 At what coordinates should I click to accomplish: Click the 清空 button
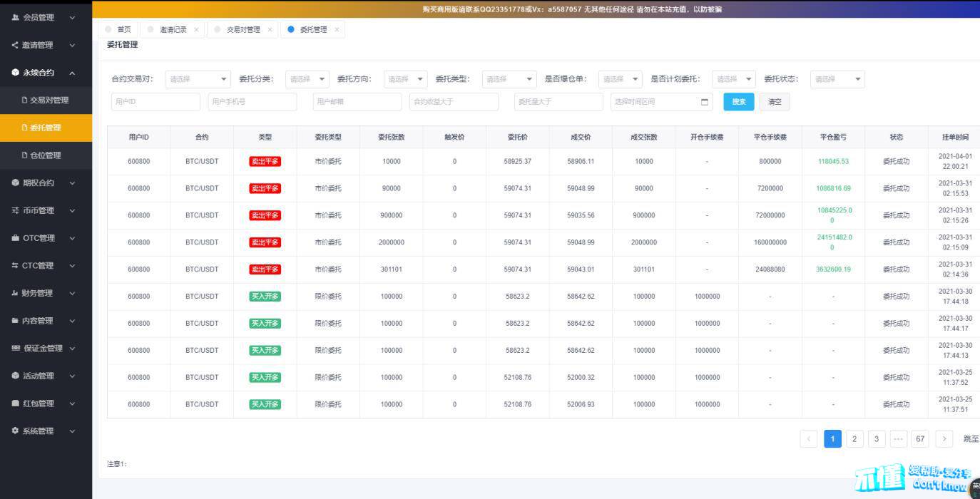774,102
